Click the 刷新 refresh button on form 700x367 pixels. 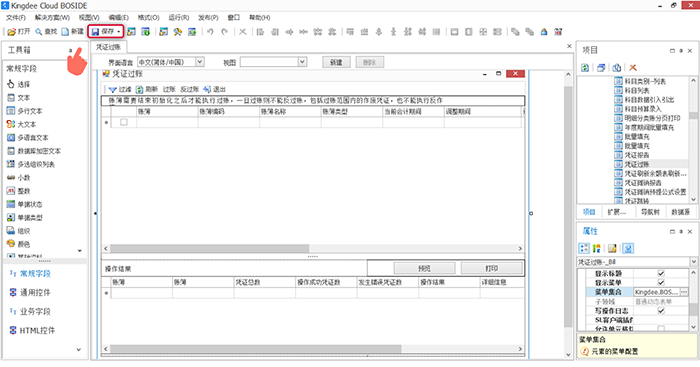click(147, 89)
